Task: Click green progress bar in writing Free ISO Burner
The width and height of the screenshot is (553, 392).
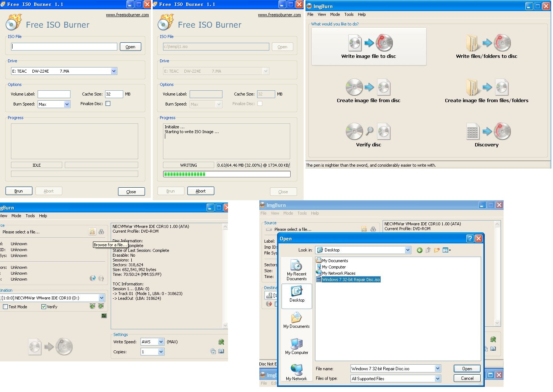Action: 227,174
